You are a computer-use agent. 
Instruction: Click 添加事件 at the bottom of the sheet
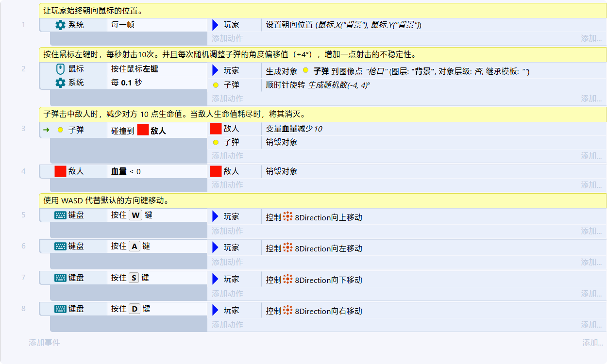pos(44,343)
